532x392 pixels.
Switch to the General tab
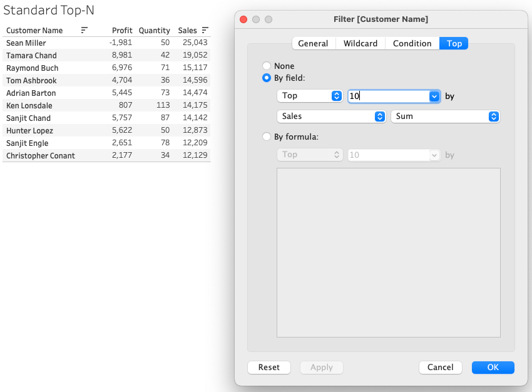(313, 43)
